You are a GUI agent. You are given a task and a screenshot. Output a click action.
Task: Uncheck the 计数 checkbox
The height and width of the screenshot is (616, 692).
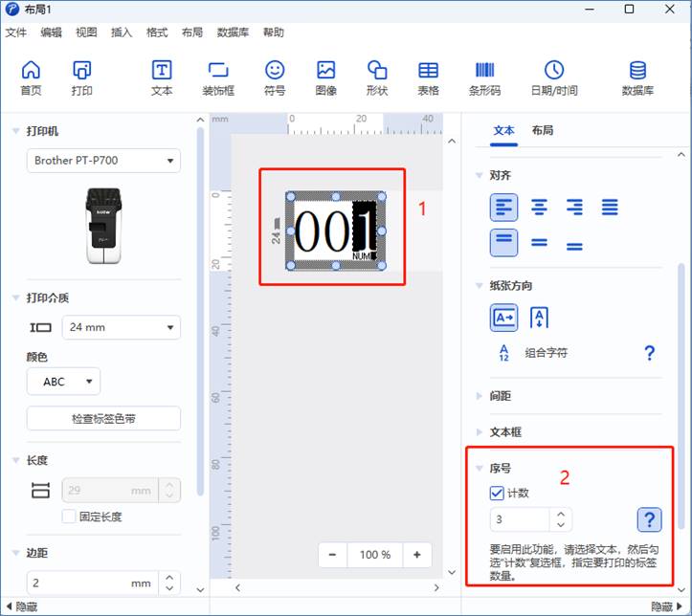pyautogui.click(x=497, y=493)
